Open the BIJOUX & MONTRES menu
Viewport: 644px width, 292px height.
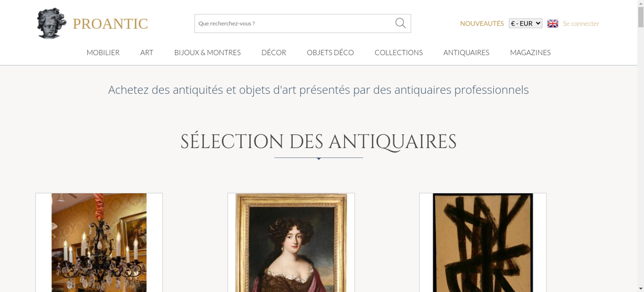click(207, 52)
